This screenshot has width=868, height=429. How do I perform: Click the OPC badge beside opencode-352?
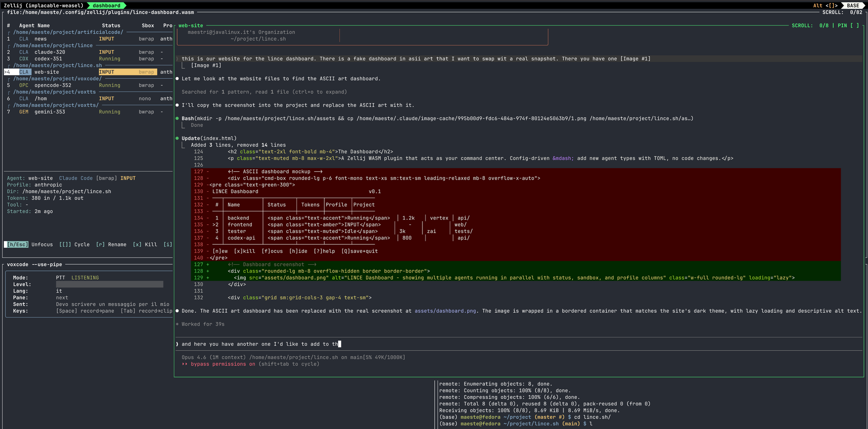23,85
